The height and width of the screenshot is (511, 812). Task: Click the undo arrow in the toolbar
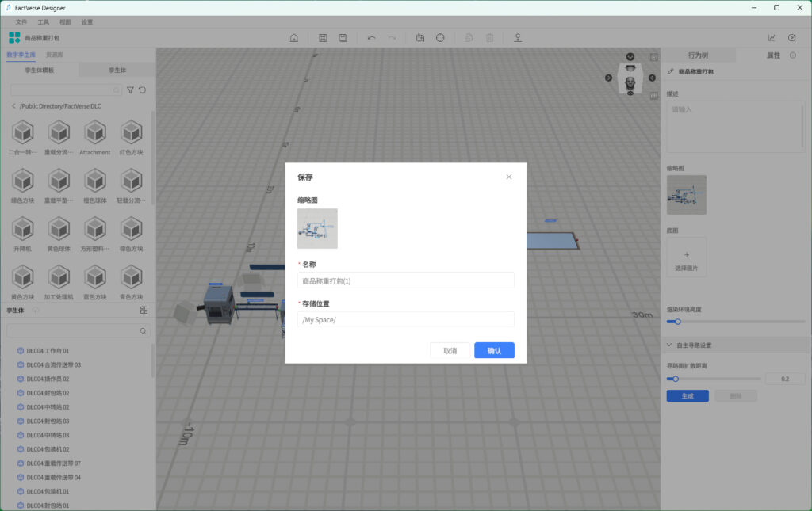(371, 38)
